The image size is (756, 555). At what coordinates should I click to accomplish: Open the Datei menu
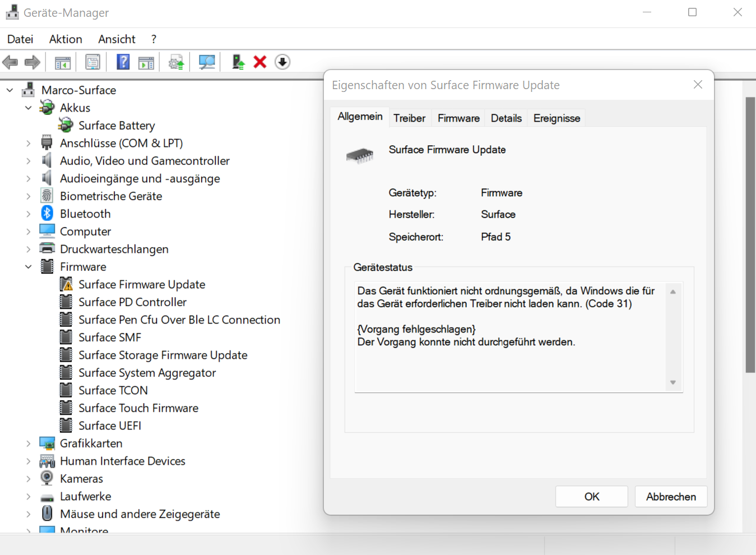tap(20, 39)
